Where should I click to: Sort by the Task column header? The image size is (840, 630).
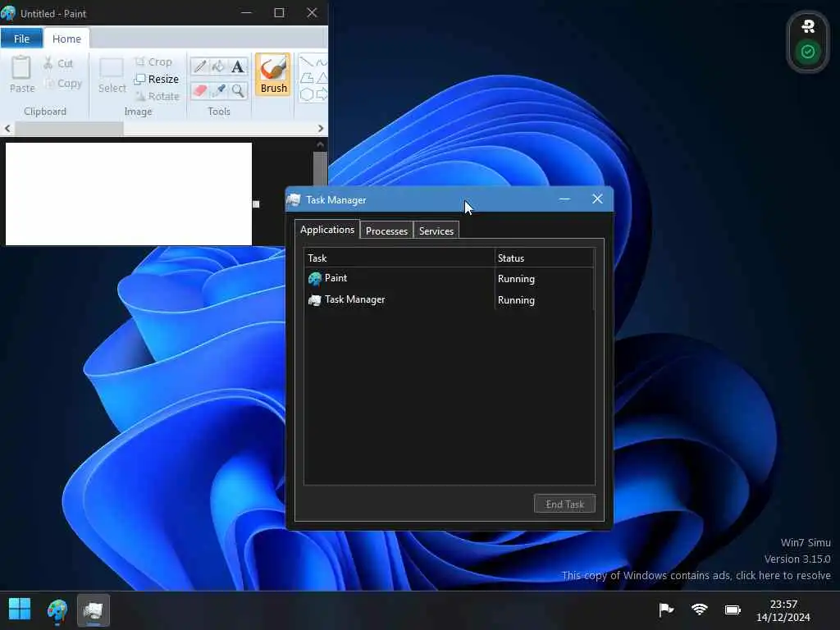(x=399, y=258)
